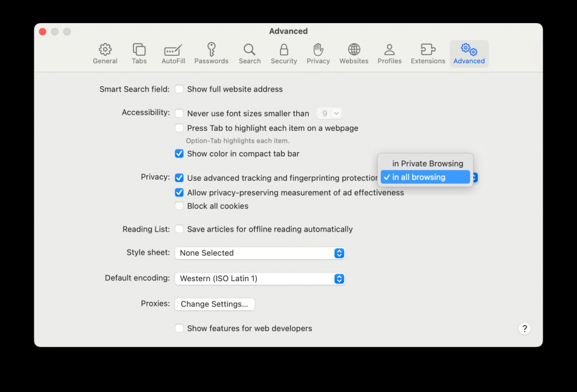
Task: Enable Press Tab to highlight each item
Action: [x=179, y=128]
